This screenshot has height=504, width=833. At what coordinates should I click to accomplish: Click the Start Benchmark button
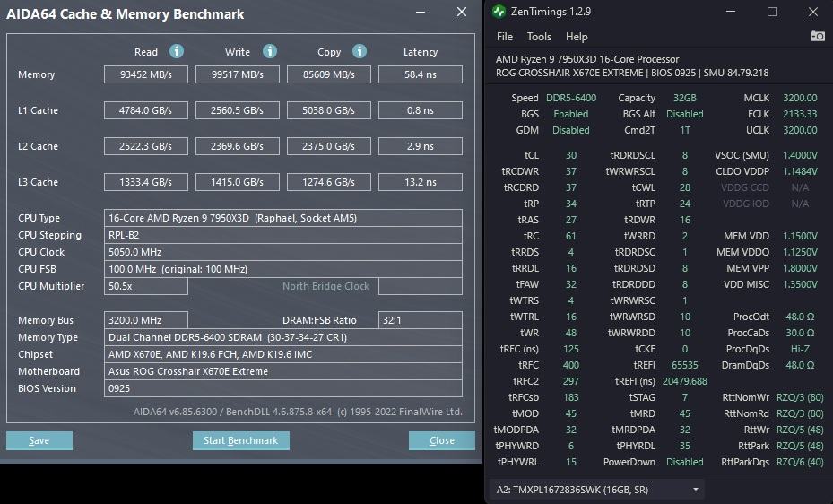240,440
